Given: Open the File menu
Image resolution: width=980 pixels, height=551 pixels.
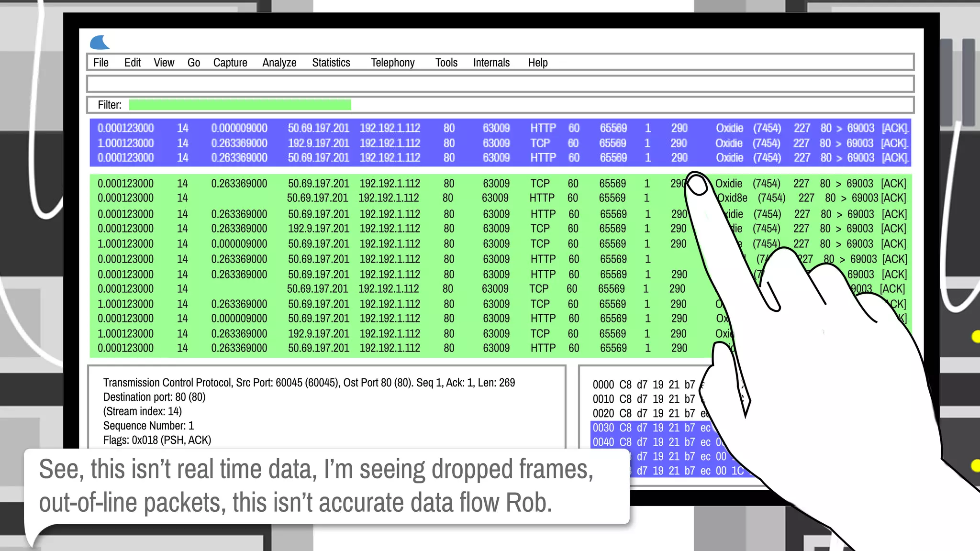Looking at the screenshot, I should tap(101, 63).
